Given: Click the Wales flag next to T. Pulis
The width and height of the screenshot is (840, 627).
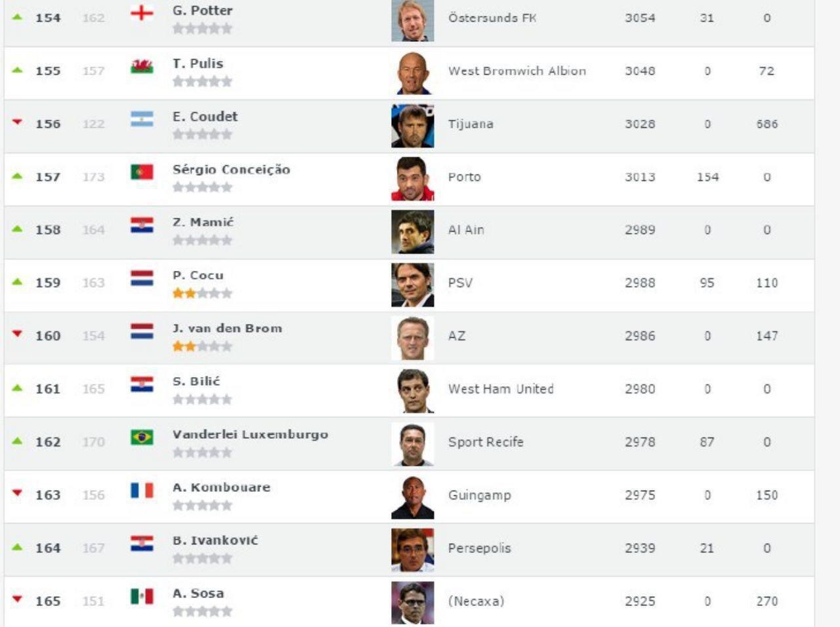Looking at the screenshot, I should [142, 66].
